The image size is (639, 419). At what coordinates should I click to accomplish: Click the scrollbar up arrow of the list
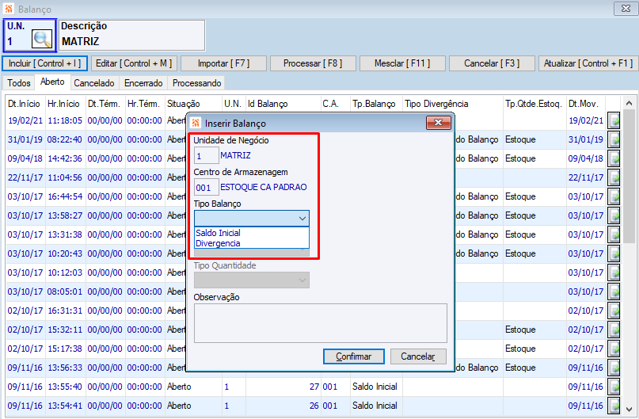tap(628, 104)
